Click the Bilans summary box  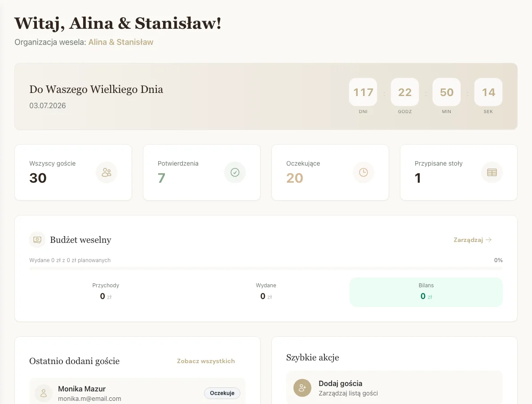(426, 292)
